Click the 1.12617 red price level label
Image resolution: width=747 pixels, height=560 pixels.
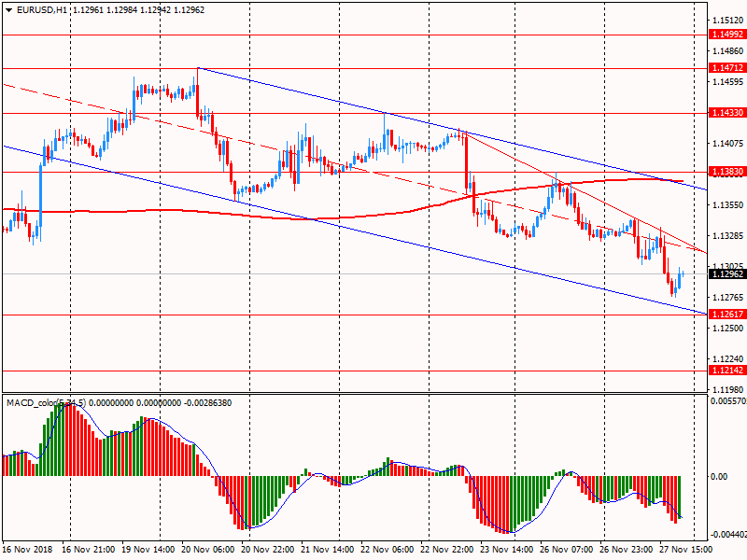coord(726,315)
